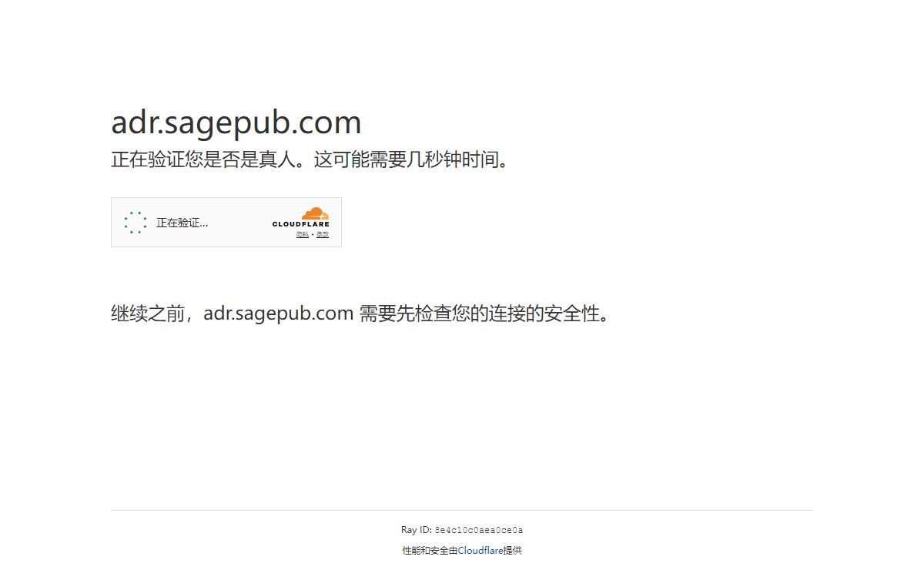Click the Ray ID value 8e4c10c0aea0ce0a
924x570 pixels.
pyautogui.click(x=479, y=530)
